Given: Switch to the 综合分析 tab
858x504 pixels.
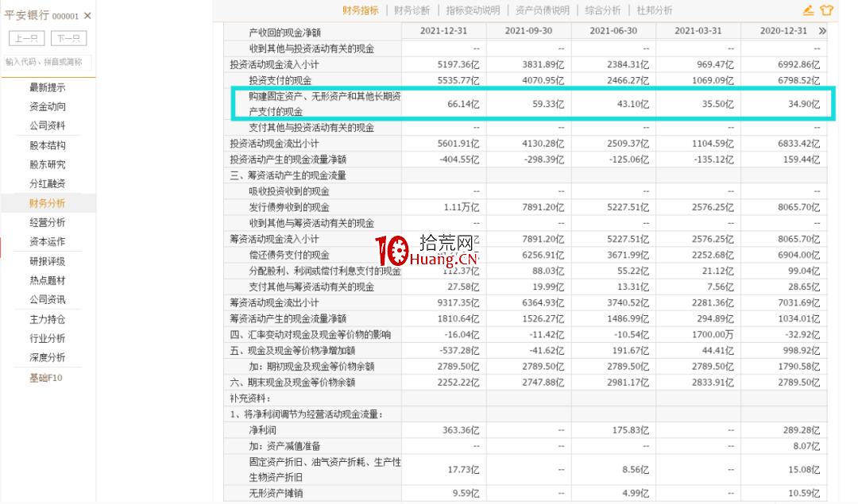Looking at the screenshot, I should (x=603, y=10).
